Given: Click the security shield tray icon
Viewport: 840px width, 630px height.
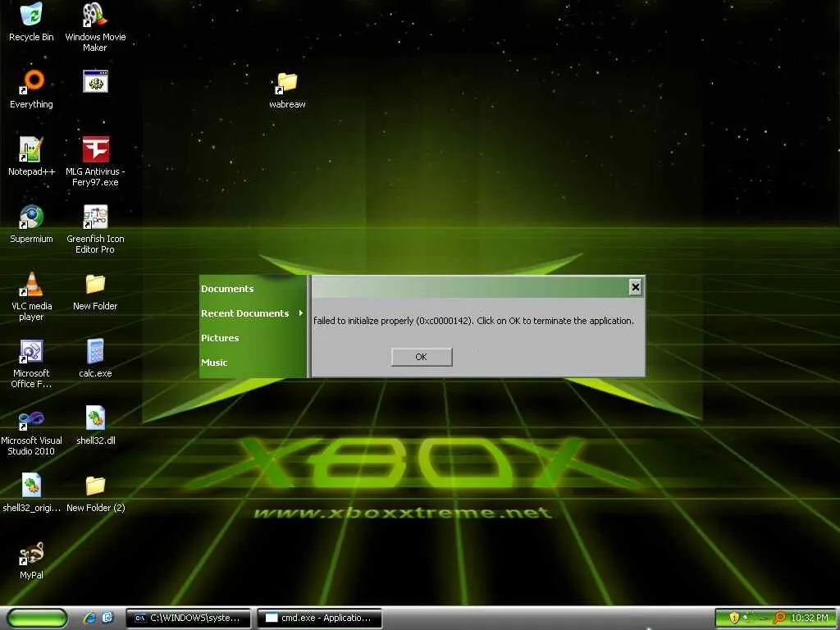Looking at the screenshot, I should (734, 618).
